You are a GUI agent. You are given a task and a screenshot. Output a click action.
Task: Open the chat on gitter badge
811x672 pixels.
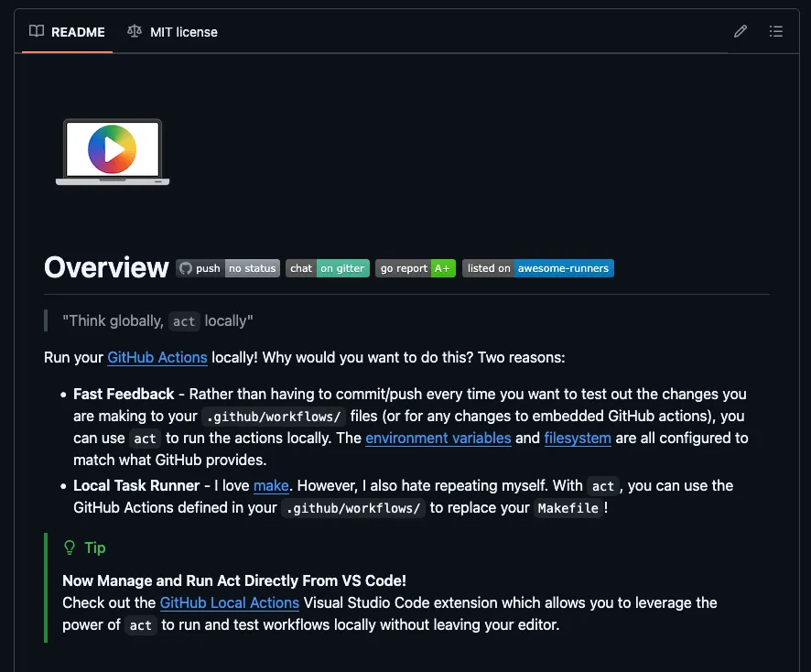click(327, 268)
